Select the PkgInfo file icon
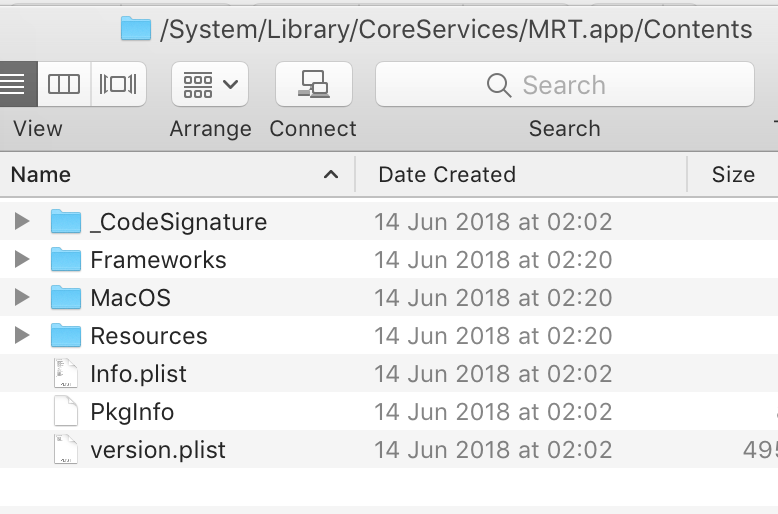Screen dimensions: 778x514 [x=66, y=412]
